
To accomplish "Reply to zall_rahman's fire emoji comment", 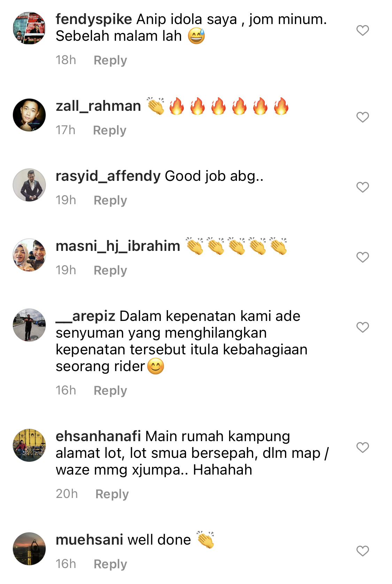I will click(x=110, y=130).
